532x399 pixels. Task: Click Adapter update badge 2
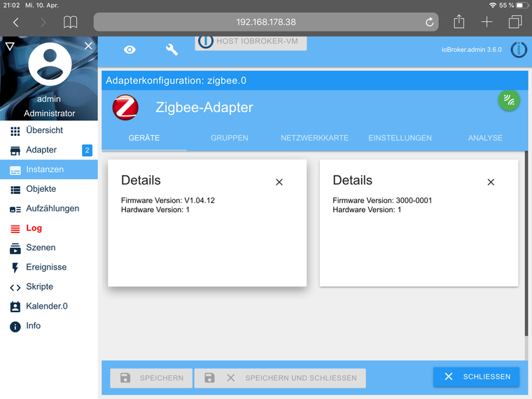pyautogui.click(x=87, y=150)
